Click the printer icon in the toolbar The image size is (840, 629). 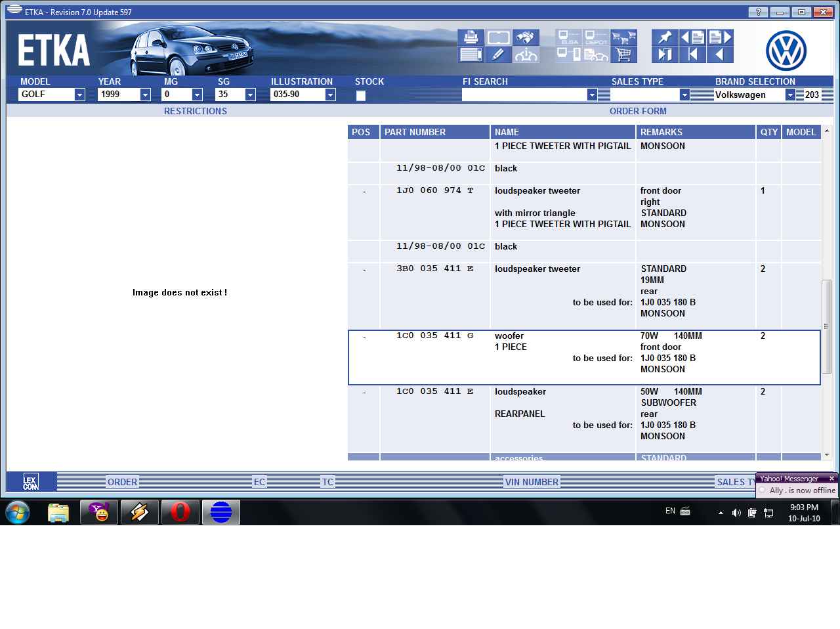pyautogui.click(x=471, y=37)
